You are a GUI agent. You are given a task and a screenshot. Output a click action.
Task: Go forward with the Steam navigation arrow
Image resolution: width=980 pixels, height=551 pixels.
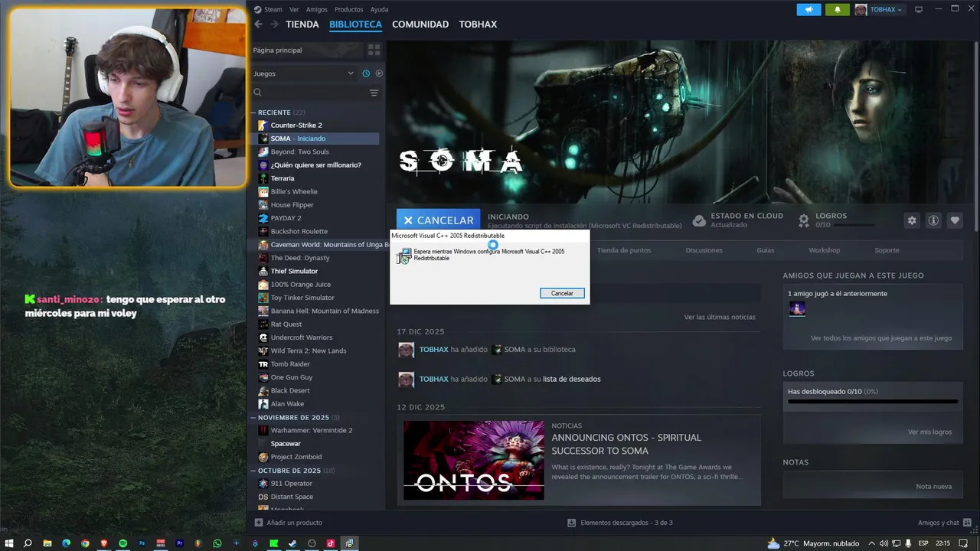click(x=274, y=24)
